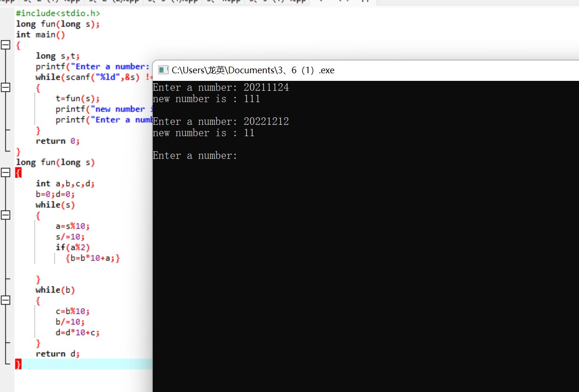Click the 'return d;' statement

58,354
